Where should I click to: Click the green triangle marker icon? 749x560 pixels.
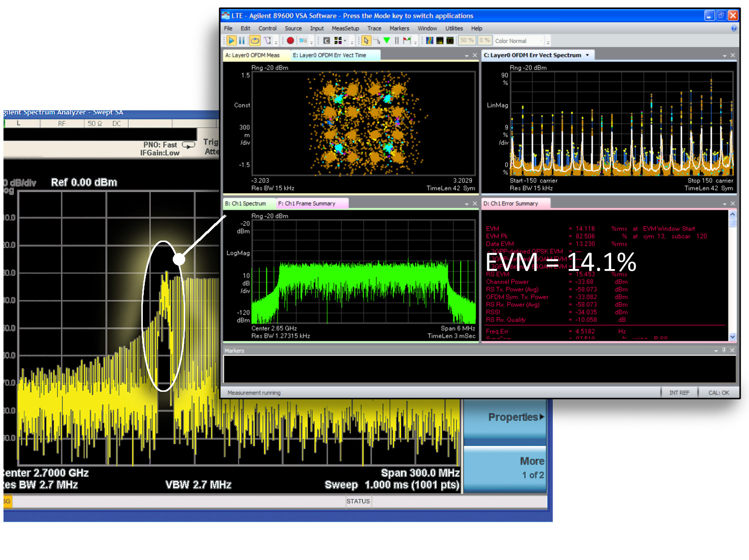point(386,40)
